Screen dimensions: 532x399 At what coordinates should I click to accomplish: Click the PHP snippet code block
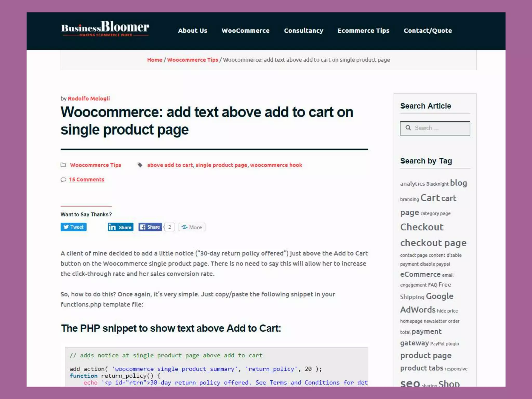click(216, 367)
